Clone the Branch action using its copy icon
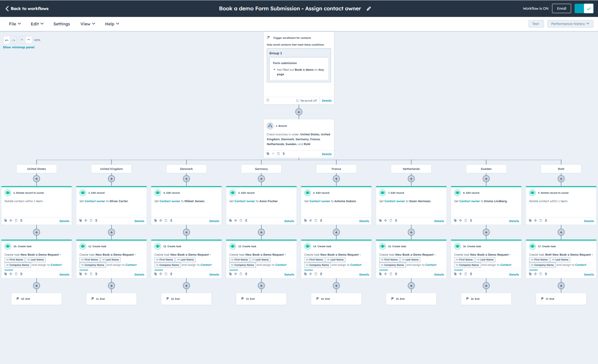The image size is (598, 364). pos(268,153)
